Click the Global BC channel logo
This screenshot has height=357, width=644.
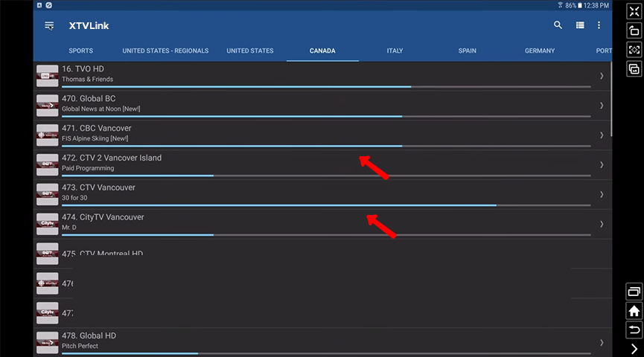point(47,106)
